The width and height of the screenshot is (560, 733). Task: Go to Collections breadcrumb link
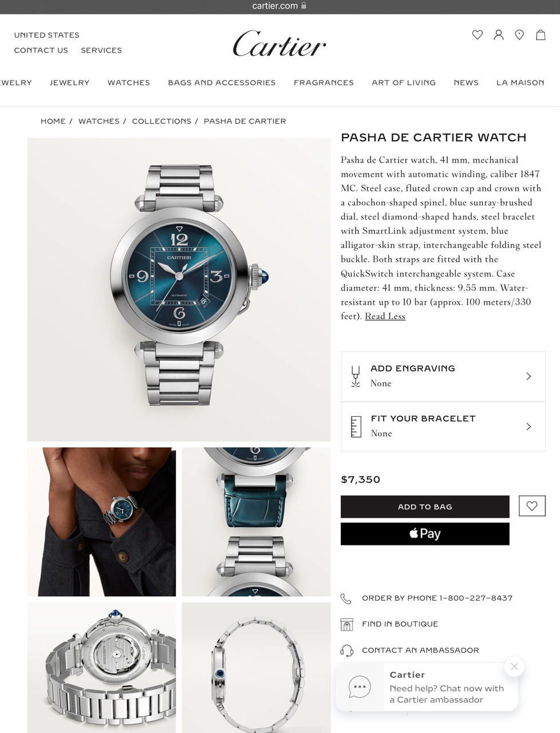(x=161, y=121)
